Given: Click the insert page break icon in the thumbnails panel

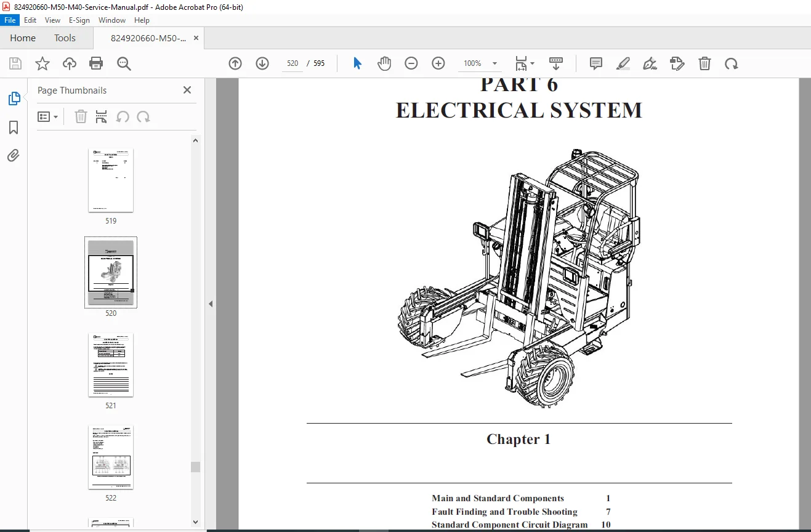Looking at the screenshot, I should (x=102, y=117).
